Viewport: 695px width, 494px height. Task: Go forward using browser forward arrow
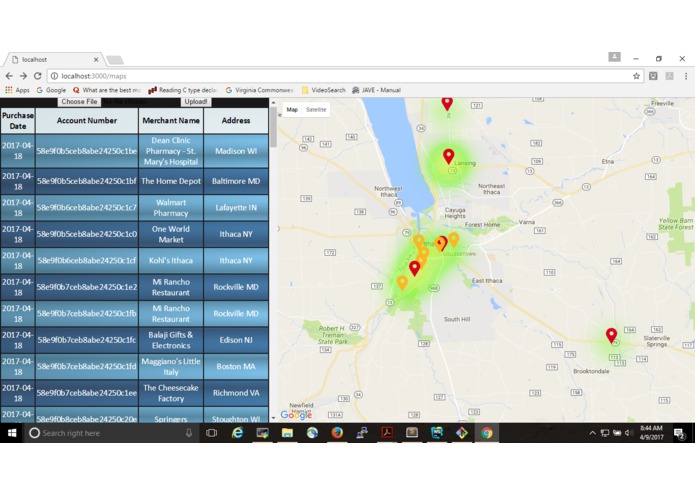[23, 76]
